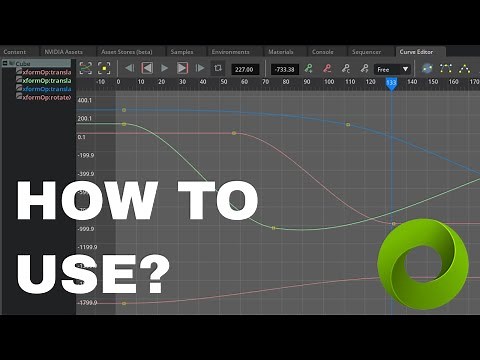Open the Free tangent type dropdown
The height and width of the screenshot is (360, 480).
tap(392, 69)
